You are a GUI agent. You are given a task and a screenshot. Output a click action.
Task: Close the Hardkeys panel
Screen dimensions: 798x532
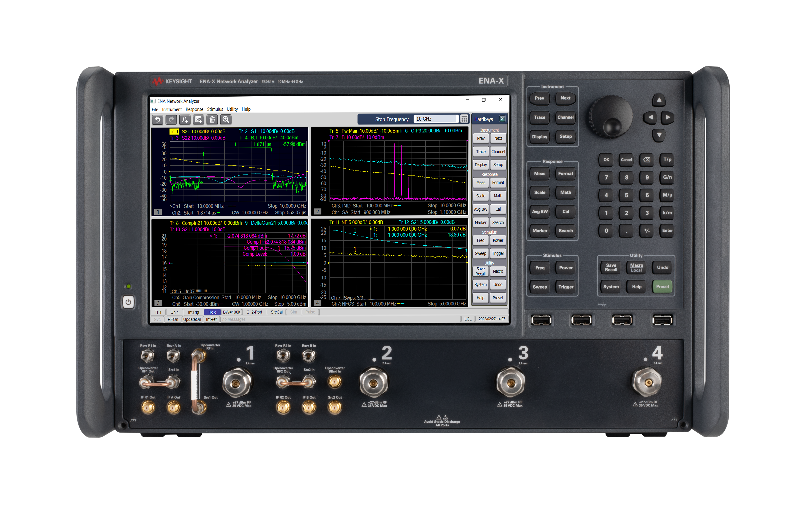pos(502,119)
